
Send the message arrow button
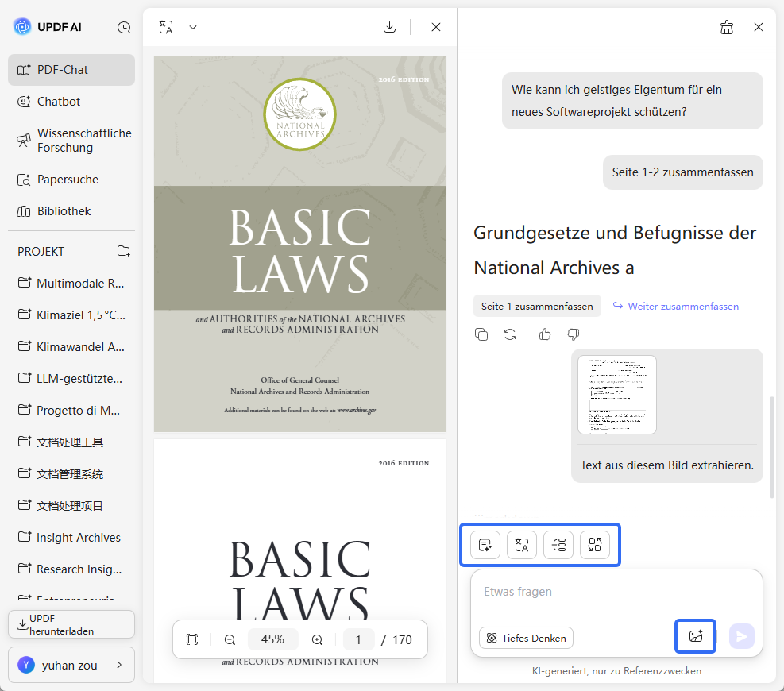point(741,636)
